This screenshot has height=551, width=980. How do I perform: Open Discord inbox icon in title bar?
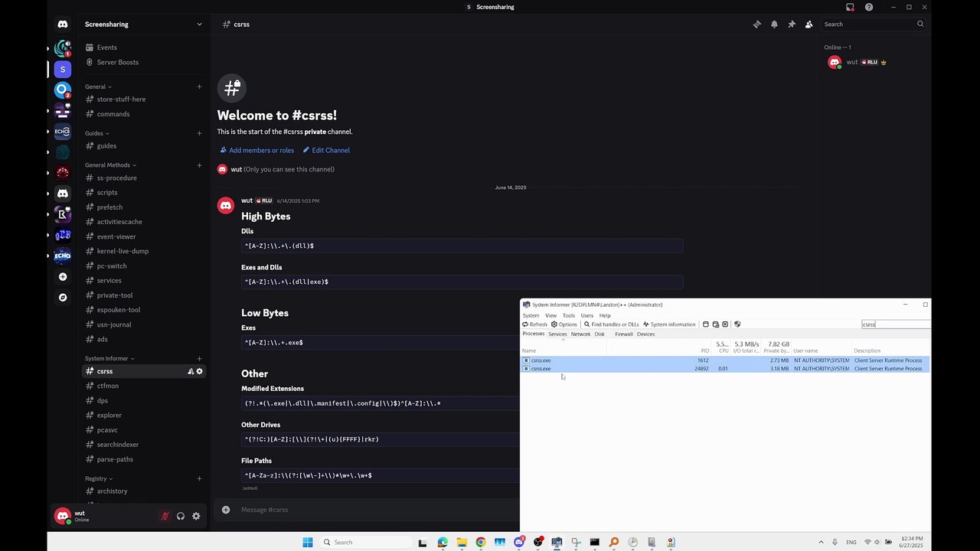tap(850, 7)
